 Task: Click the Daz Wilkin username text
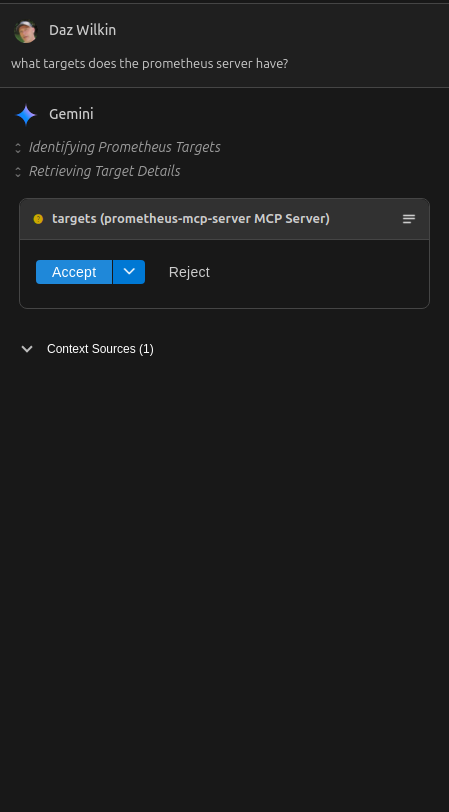(x=82, y=30)
